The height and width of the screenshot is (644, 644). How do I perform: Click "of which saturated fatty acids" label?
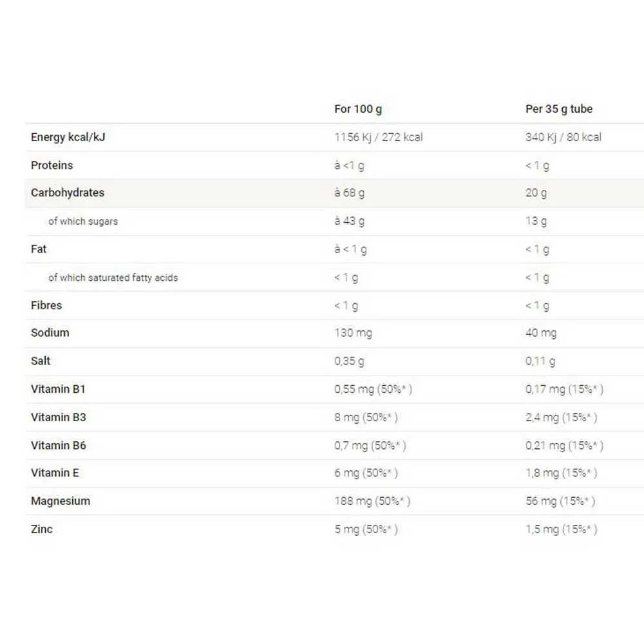click(113, 278)
